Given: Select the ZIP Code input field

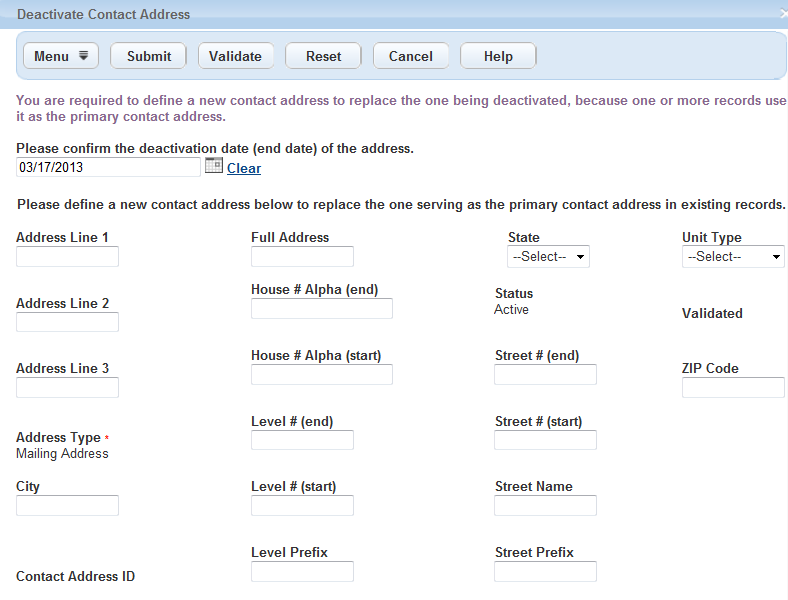Looking at the screenshot, I should click(732, 388).
